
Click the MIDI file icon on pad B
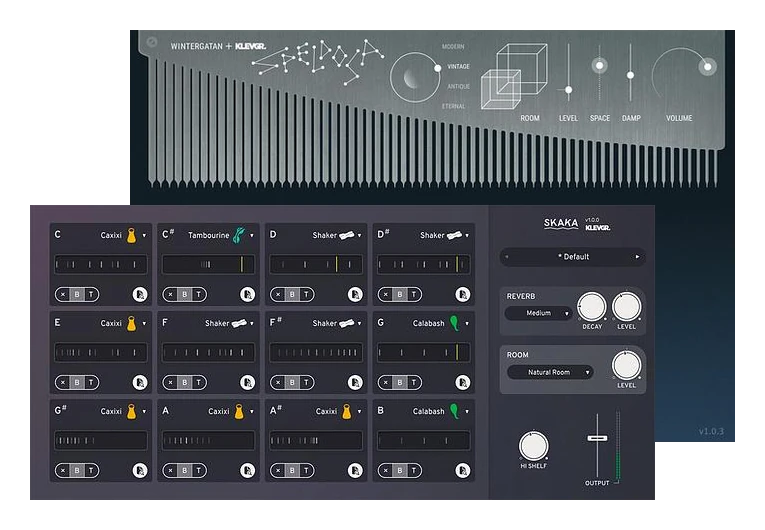463,470
